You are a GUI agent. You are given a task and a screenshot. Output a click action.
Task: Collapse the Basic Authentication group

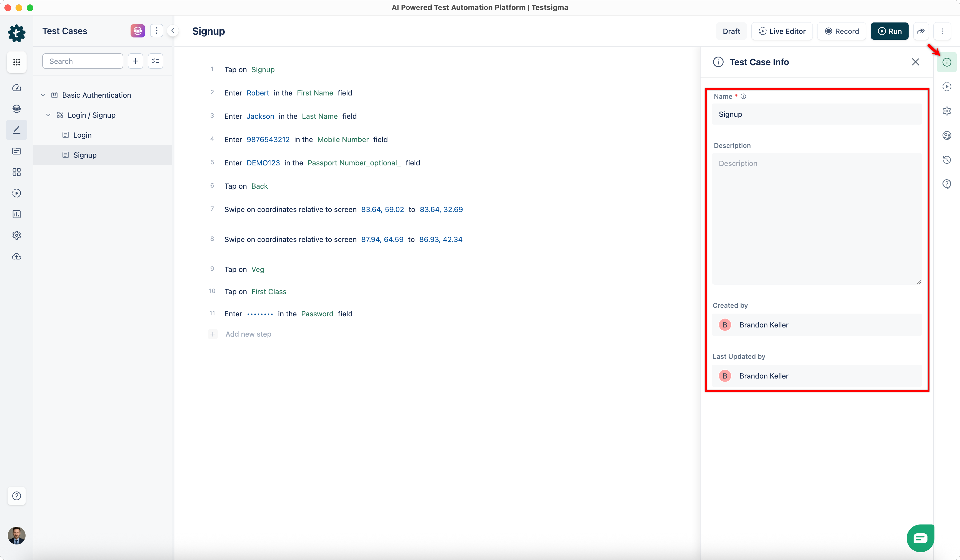coord(42,95)
